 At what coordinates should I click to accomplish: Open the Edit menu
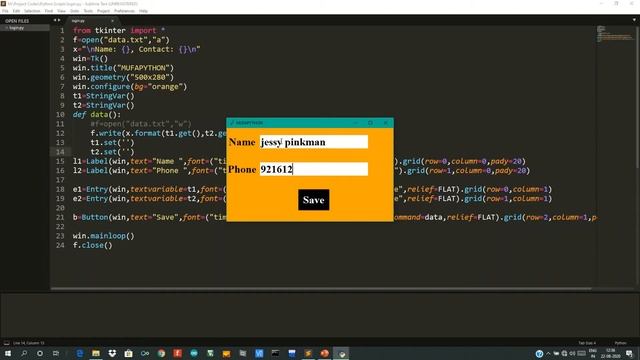tap(16, 11)
